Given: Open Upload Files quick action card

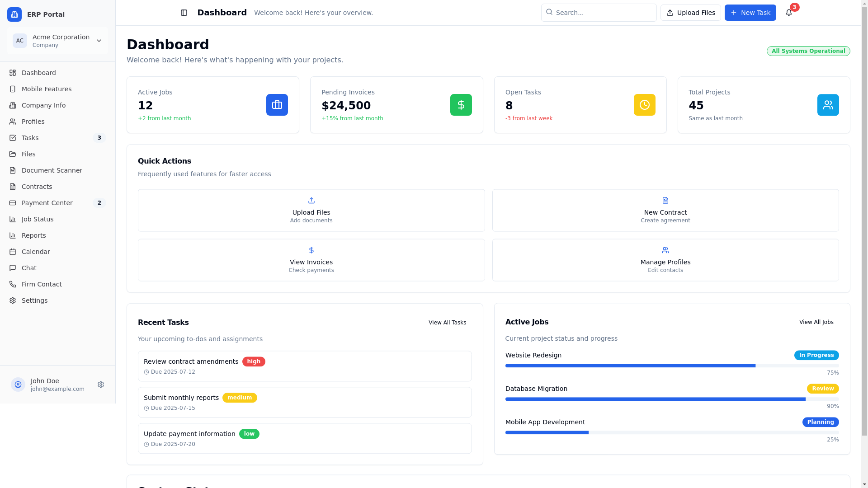Looking at the screenshot, I should point(311,211).
